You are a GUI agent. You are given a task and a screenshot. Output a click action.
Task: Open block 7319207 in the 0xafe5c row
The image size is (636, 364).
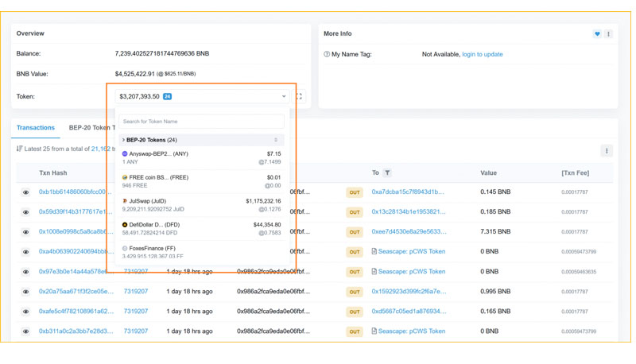click(136, 312)
